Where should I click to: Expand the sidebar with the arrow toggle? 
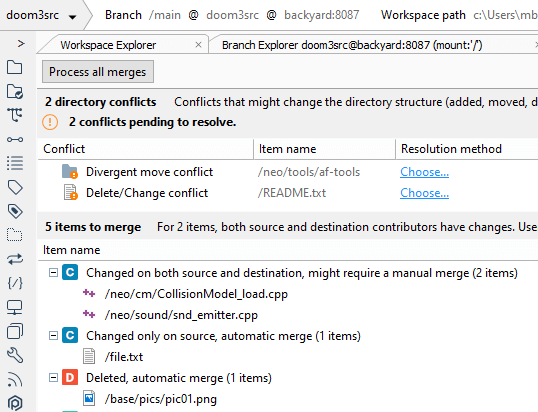pos(21,44)
